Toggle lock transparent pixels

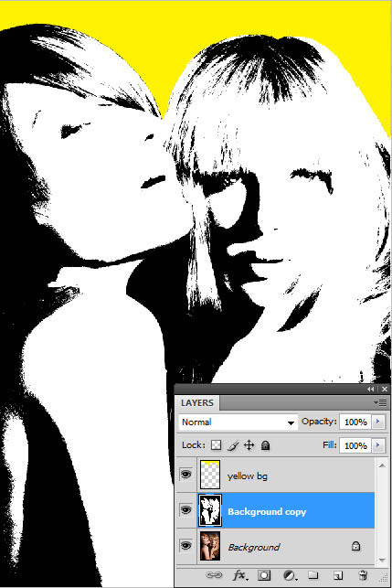coord(217,445)
